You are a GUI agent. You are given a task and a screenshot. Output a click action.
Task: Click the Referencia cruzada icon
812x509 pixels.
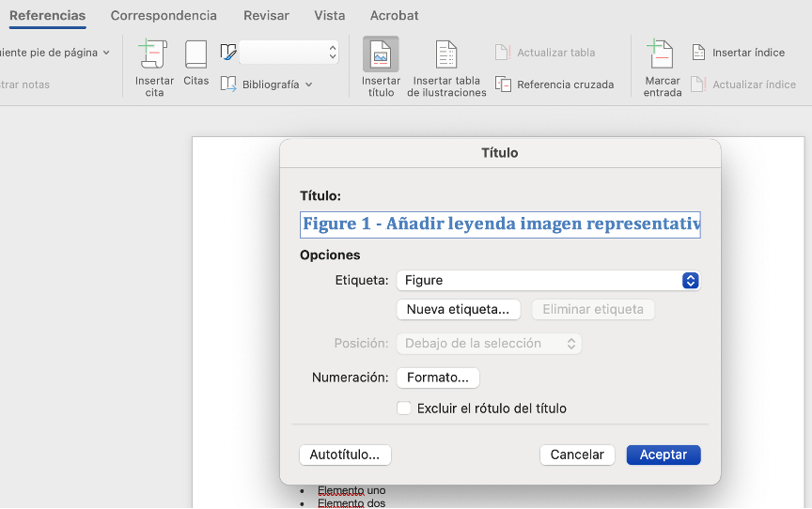click(x=504, y=85)
